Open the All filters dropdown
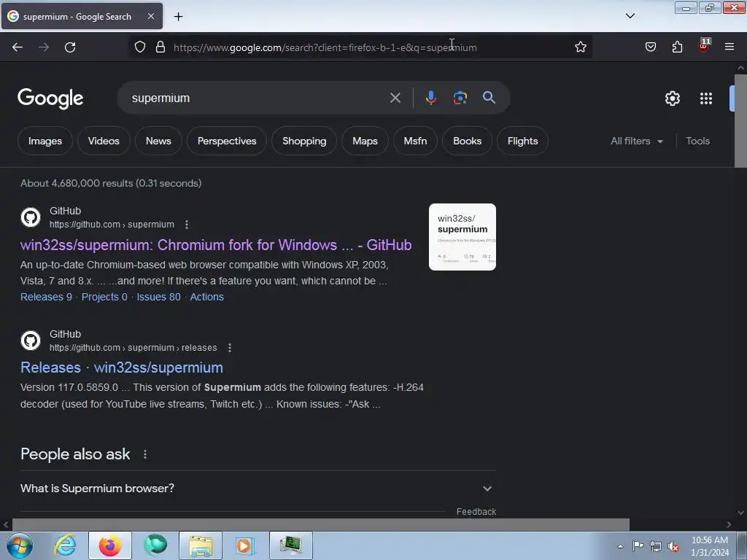 [x=636, y=141]
